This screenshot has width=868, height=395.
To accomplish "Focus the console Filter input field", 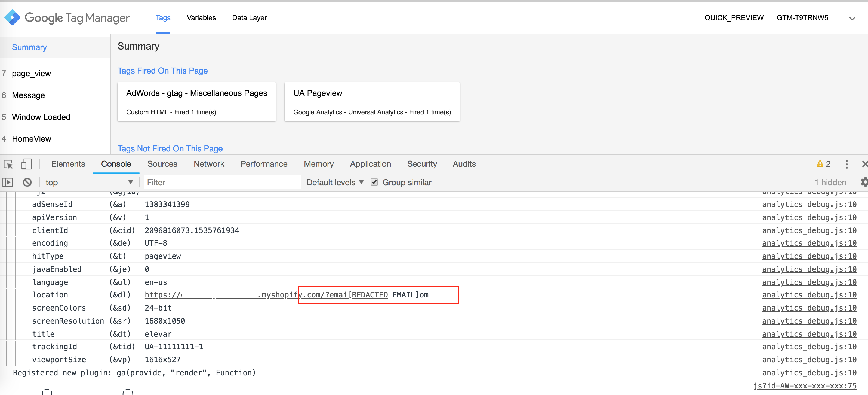I will point(222,183).
